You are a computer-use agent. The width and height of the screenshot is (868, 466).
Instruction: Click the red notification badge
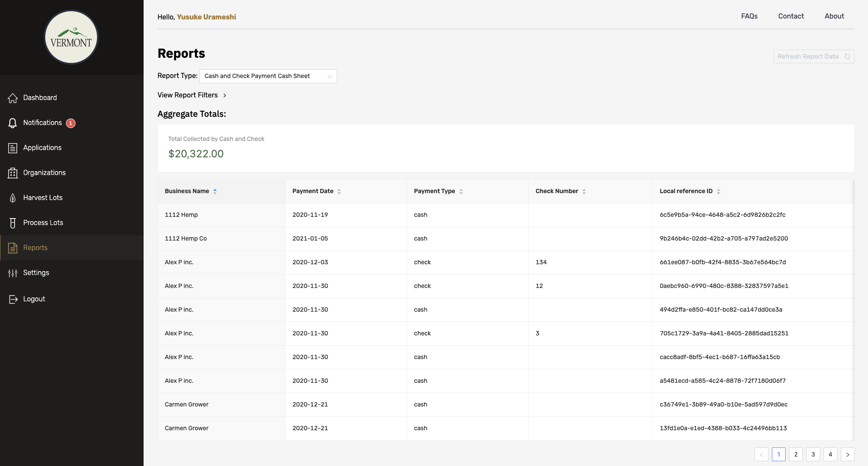click(71, 123)
